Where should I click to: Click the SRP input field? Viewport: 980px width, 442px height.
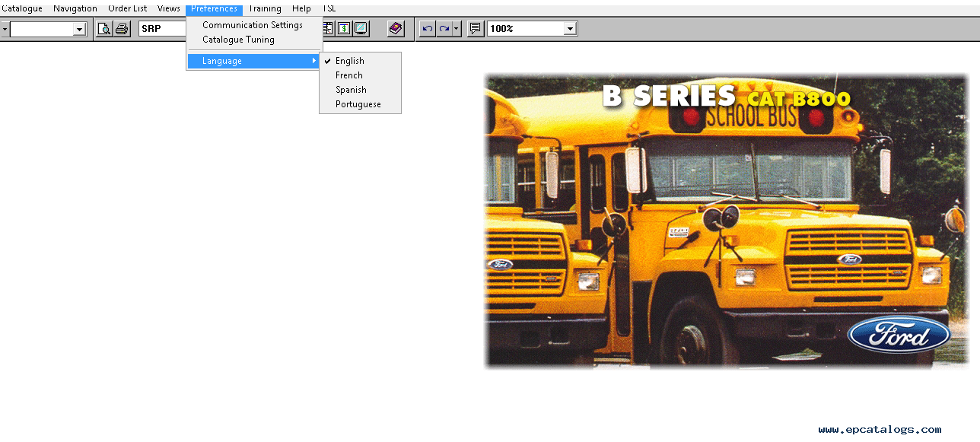[163, 29]
